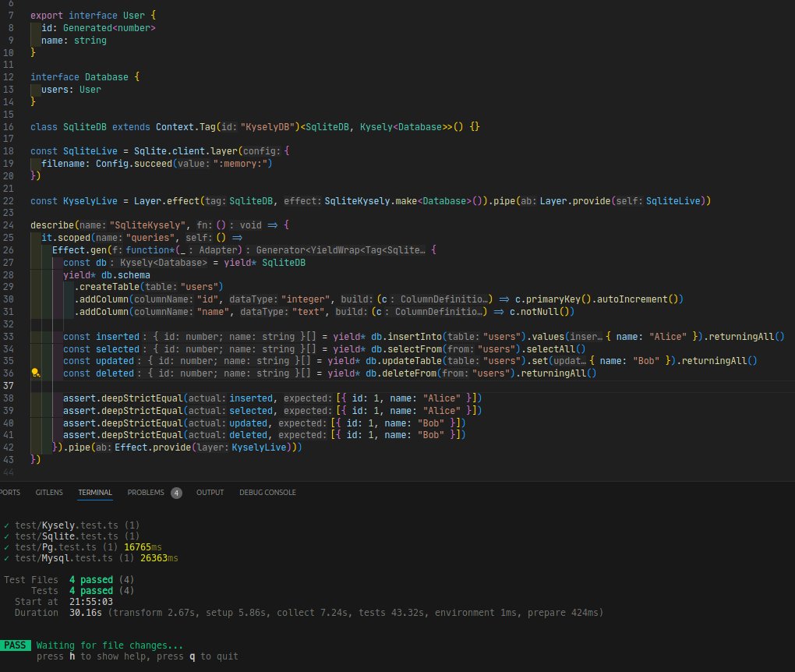The image size is (795, 672).
Task: Open the TERMINAL panel tab
Action: pos(95,493)
